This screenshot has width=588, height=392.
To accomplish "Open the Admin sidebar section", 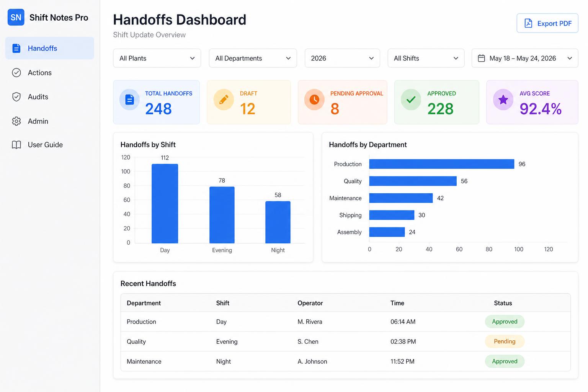I will (x=50, y=121).
